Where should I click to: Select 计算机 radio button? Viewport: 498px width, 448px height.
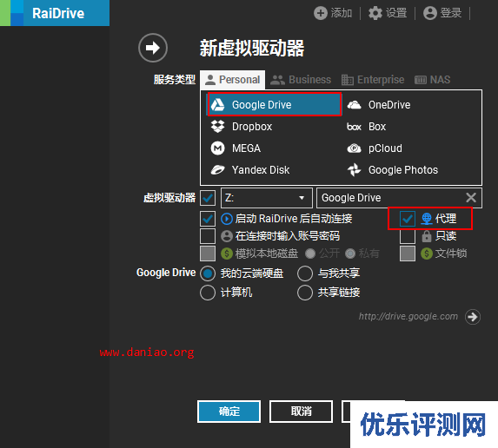tap(208, 293)
